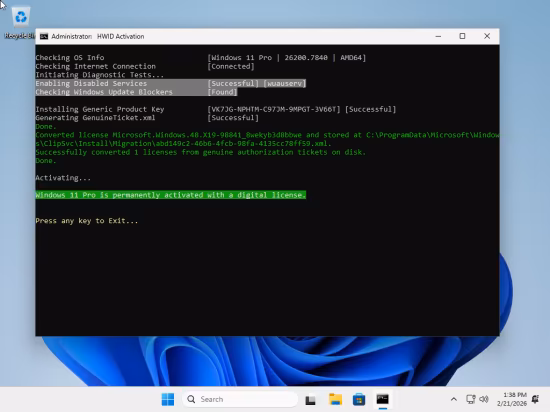Click 'Successfully converted 1 licenses' green line
The height and width of the screenshot is (412, 550).
click(201, 152)
